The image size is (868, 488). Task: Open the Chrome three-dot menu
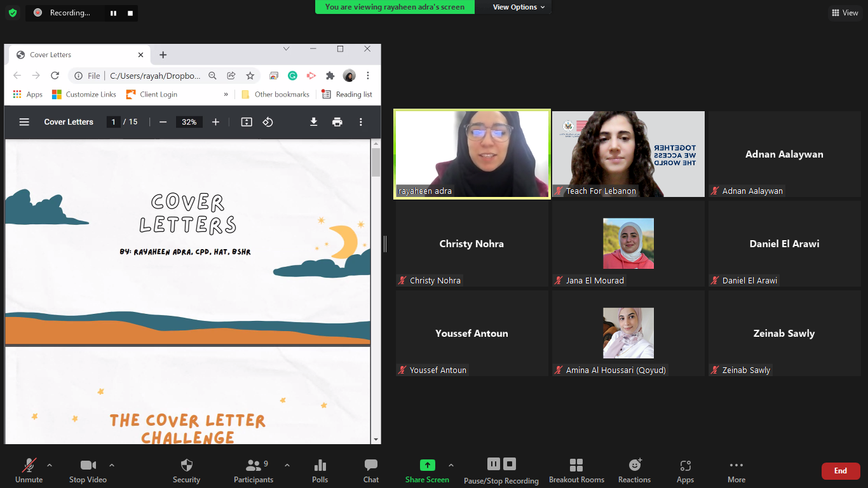coord(368,76)
